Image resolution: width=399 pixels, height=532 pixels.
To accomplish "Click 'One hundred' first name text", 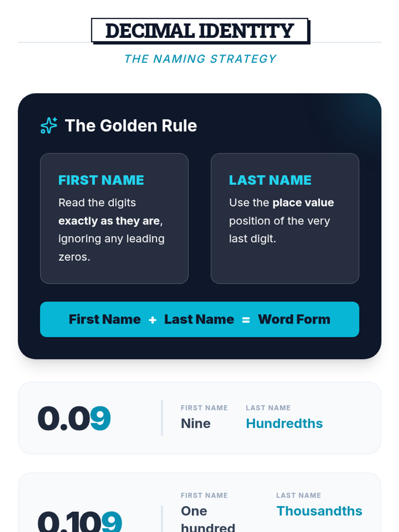I will (x=208, y=519).
